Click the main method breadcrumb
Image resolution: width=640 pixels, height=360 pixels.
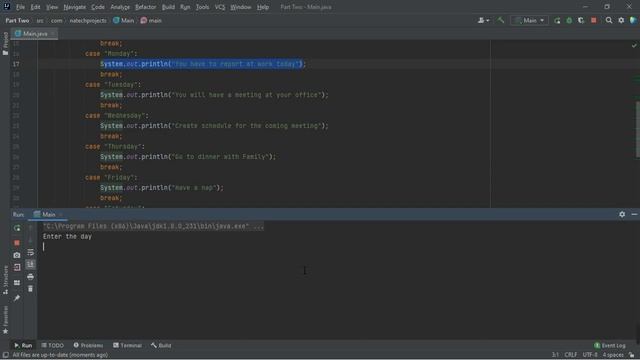click(x=151, y=20)
